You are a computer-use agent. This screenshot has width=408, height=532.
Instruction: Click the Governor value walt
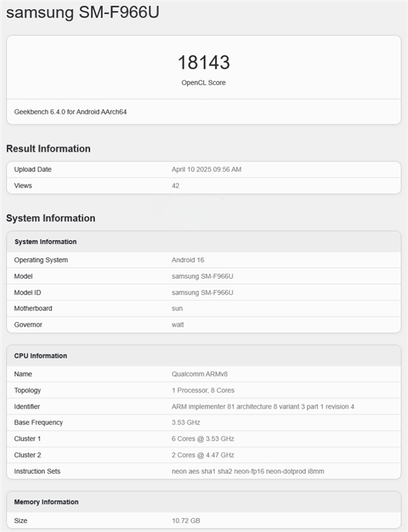click(x=177, y=325)
